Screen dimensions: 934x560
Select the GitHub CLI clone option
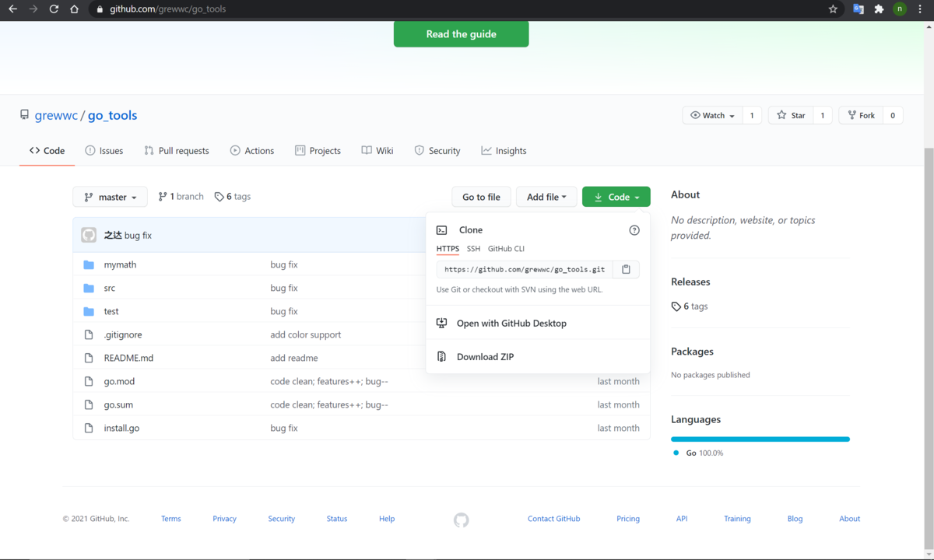[506, 249]
